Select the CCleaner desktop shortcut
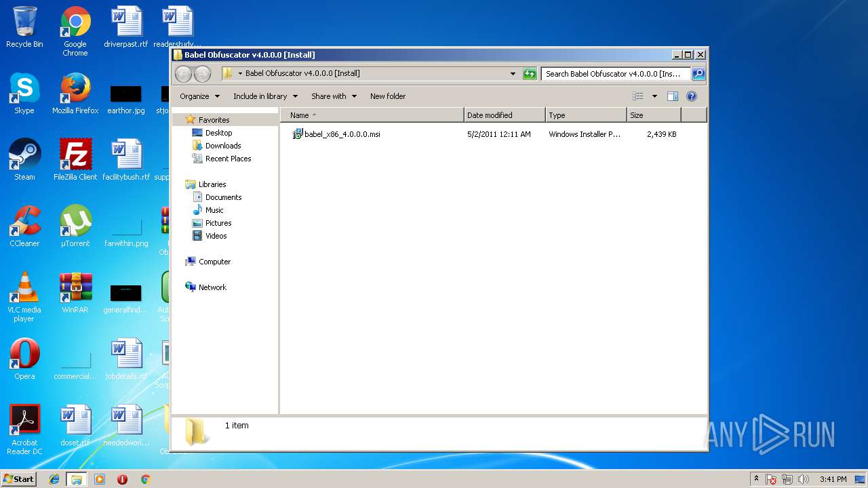The width and height of the screenshot is (868, 488). coord(24,226)
